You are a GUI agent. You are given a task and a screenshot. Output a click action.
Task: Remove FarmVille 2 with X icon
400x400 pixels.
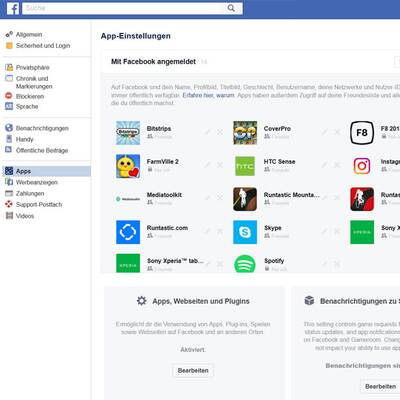[x=220, y=165]
